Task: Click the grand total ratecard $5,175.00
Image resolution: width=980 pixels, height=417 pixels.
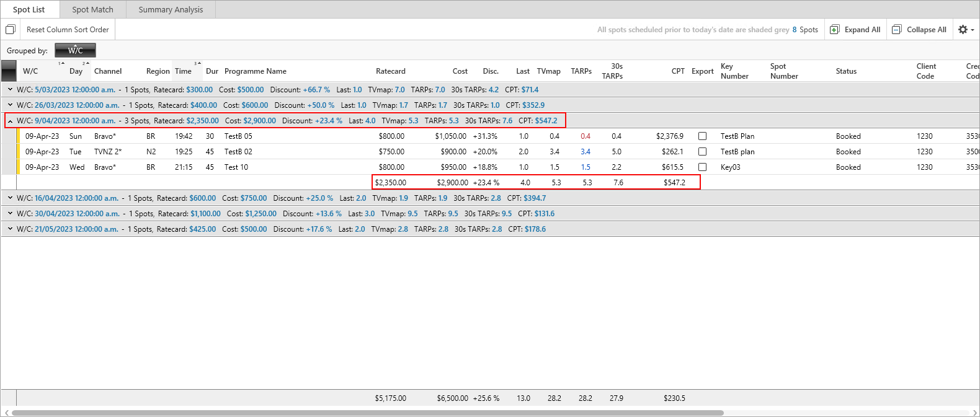Action: (391, 398)
